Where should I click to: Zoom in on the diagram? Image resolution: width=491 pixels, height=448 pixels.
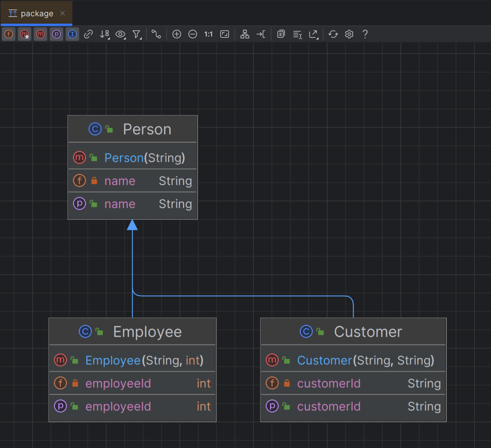(x=176, y=34)
